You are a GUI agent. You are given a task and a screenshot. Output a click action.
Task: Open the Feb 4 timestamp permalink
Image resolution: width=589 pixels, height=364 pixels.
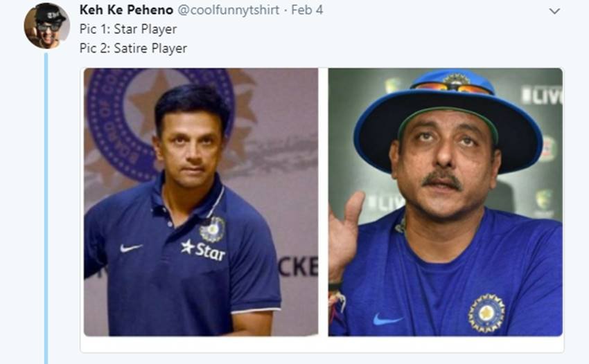click(x=307, y=10)
